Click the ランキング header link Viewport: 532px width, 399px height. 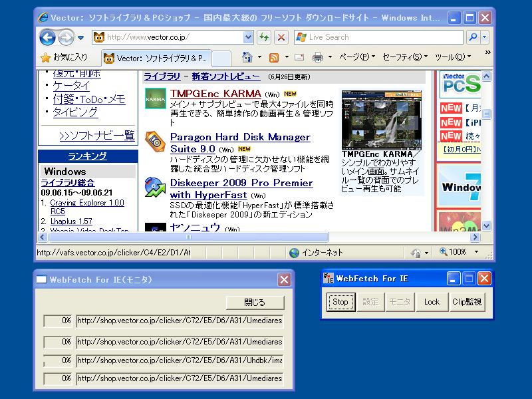[87, 156]
